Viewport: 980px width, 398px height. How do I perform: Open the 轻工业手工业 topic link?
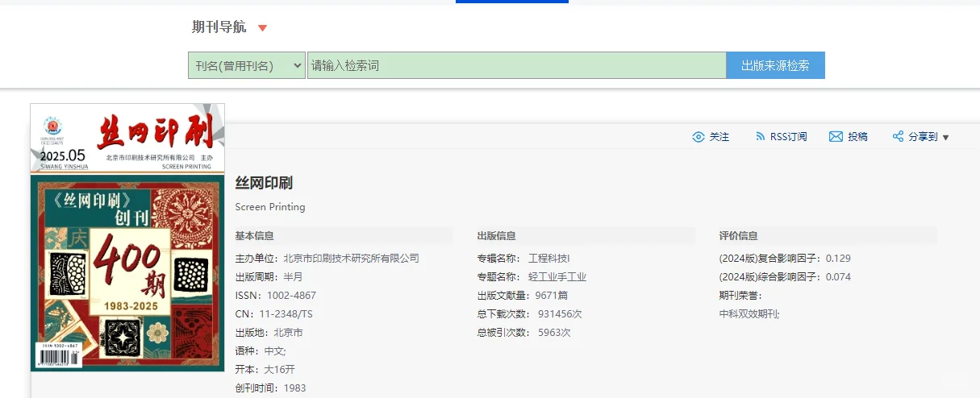point(557,277)
